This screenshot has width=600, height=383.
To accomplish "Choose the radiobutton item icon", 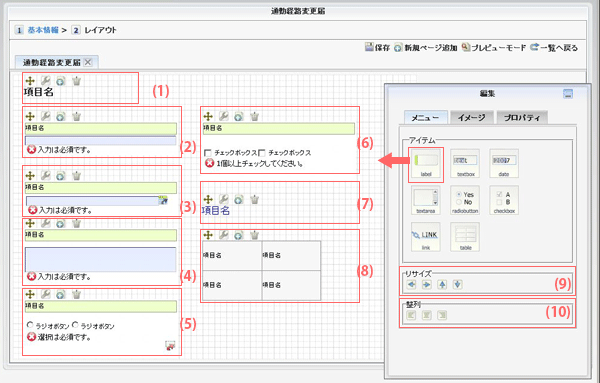I will (465, 200).
